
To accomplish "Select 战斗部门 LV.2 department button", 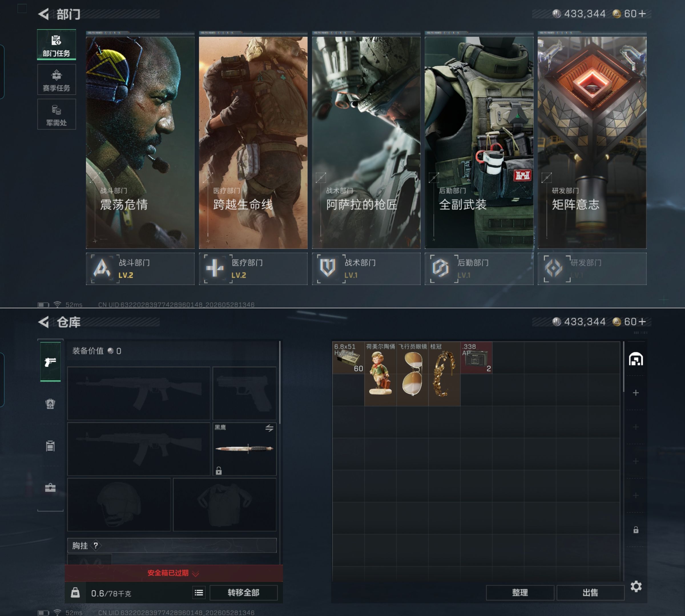I will [x=140, y=269].
